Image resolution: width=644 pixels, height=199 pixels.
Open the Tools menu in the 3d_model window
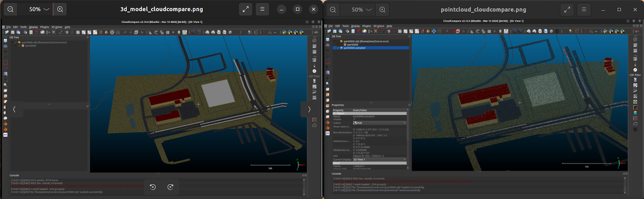pyautogui.click(x=23, y=27)
